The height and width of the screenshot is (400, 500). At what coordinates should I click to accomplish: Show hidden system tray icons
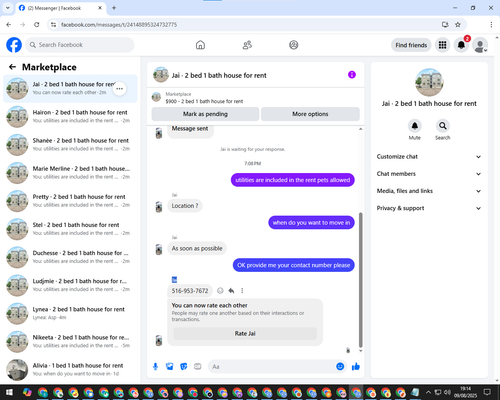click(428, 392)
